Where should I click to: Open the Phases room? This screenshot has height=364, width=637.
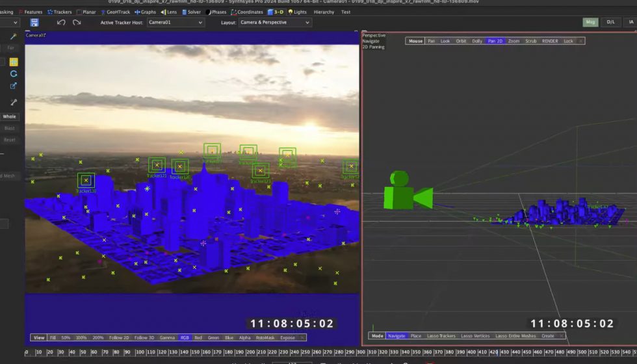tap(216, 12)
